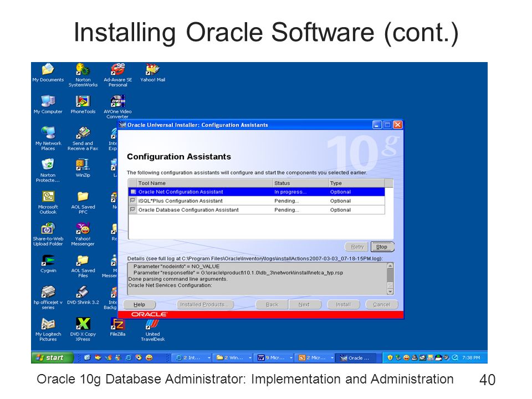Click the Install button
The image size is (532, 399).
click(343, 305)
